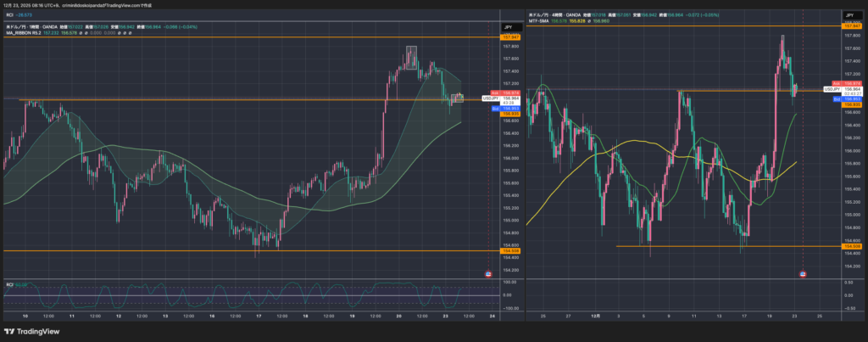Select the MTF-SMA indicator label on the right chart
Viewport: 868px width, 342px height.
click(539, 21)
